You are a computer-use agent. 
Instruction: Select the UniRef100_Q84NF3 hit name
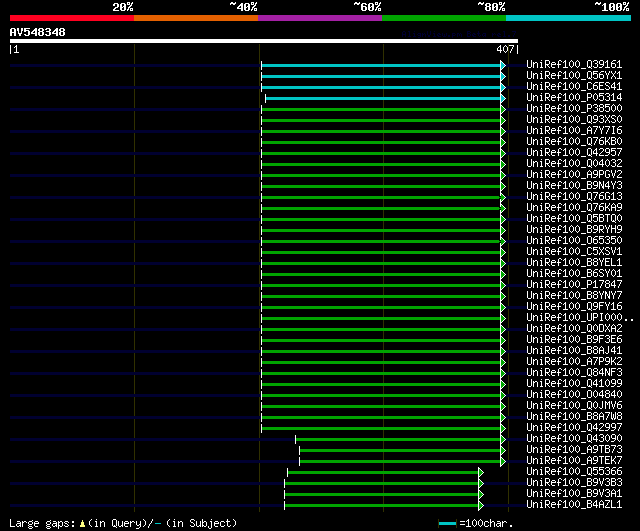[x=574, y=373]
